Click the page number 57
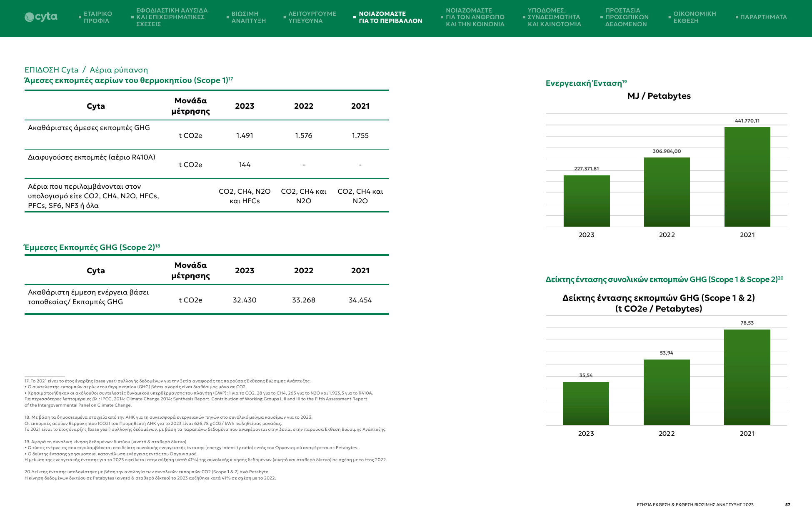The image size is (812, 517). point(787,505)
